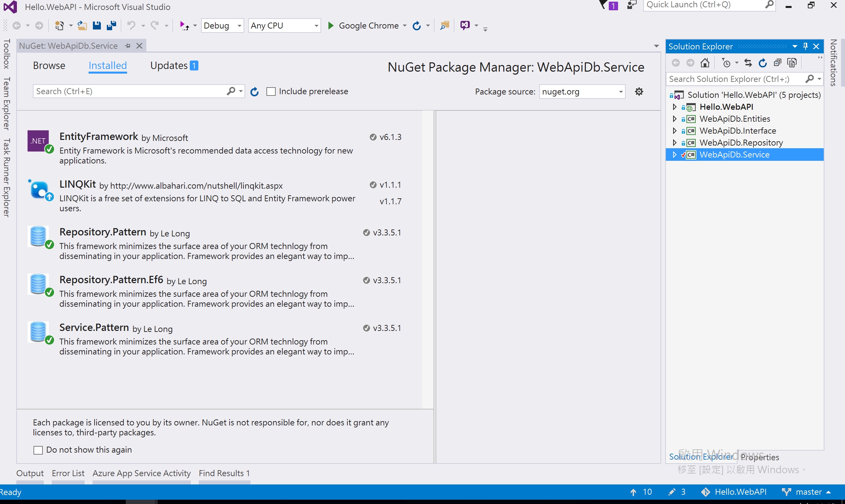Open the Any CPU platform dropdown
The height and width of the screenshot is (504, 845).
point(284,26)
